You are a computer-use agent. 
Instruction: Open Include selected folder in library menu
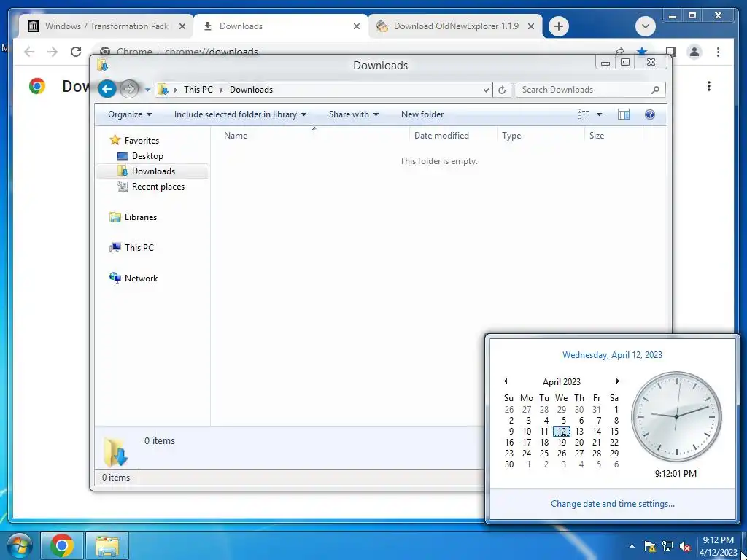[240, 114]
